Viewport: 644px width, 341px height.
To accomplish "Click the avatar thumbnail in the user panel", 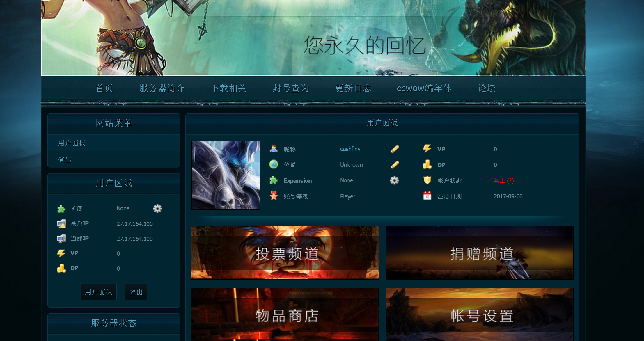I will [x=226, y=175].
